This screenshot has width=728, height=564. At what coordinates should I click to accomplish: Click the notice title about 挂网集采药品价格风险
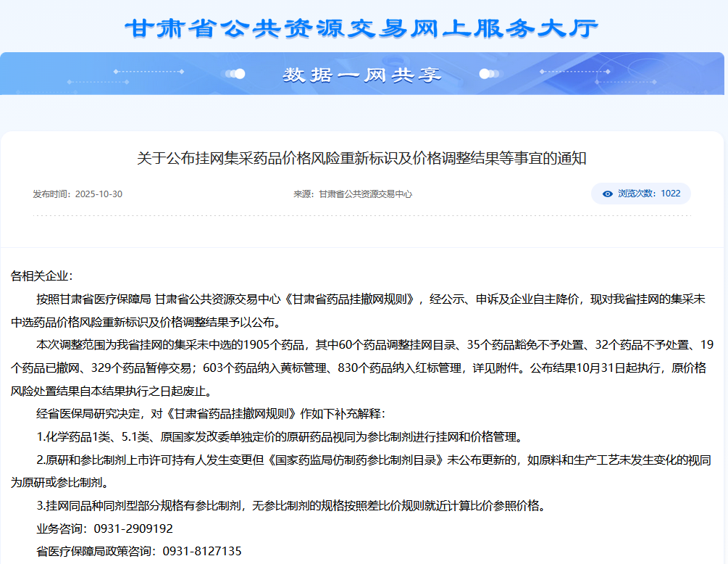point(361,158)
